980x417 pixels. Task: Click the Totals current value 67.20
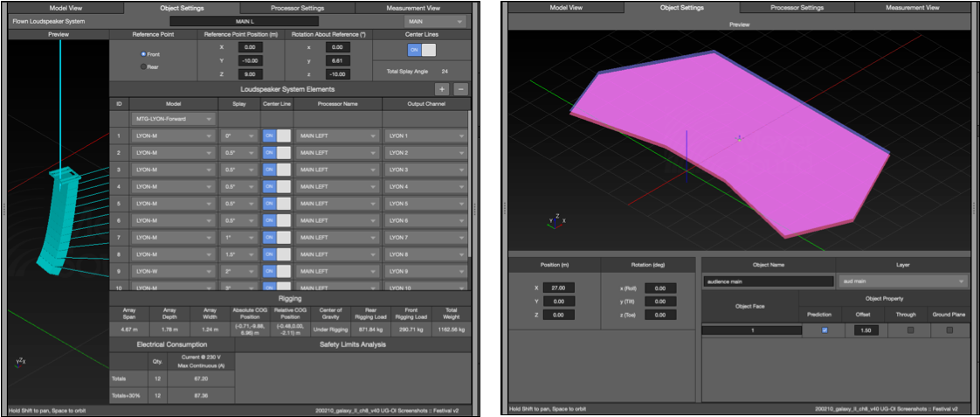[201, 379]
